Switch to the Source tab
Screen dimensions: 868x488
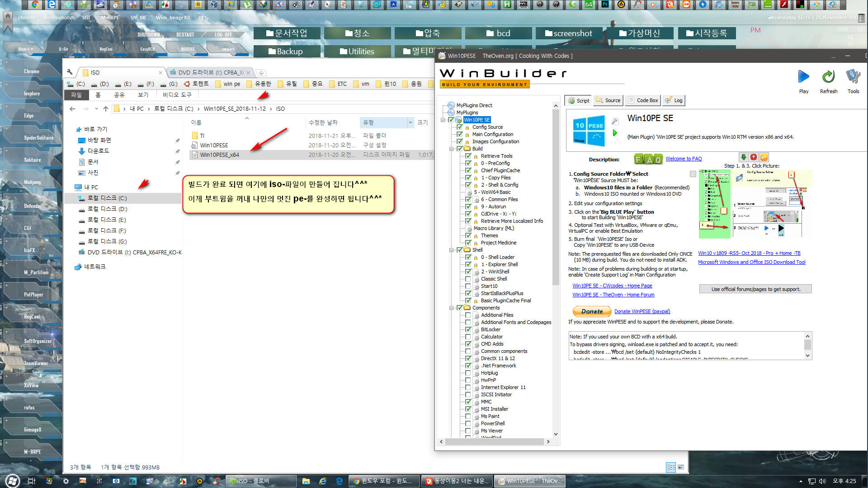(609, 100)
